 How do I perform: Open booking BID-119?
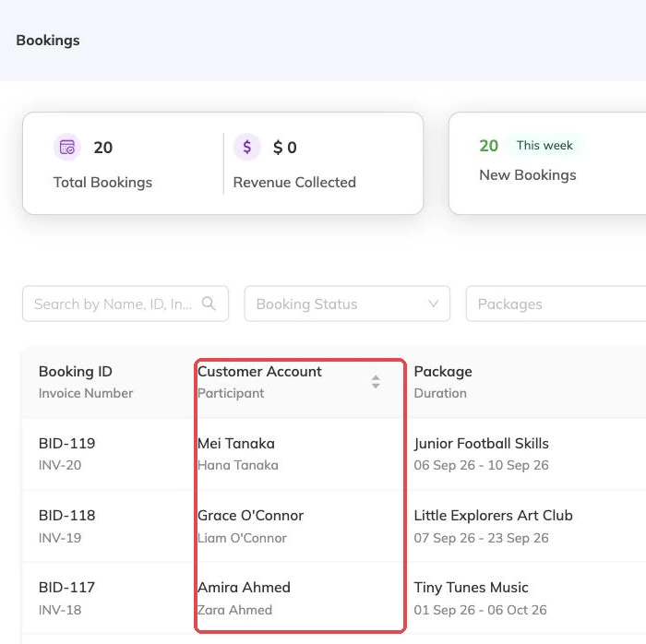click(66, 444)
